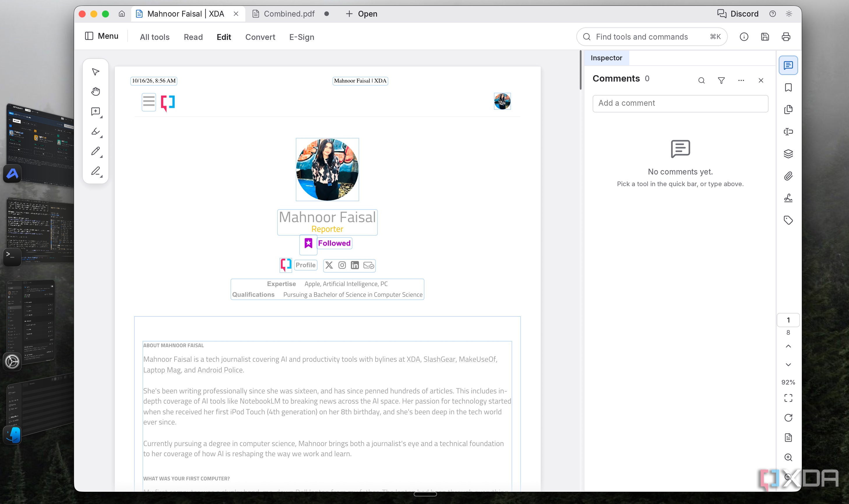Go to previous page chevron
The width and height of the screenshot is (849, 504).
click(x=788, y=346)
